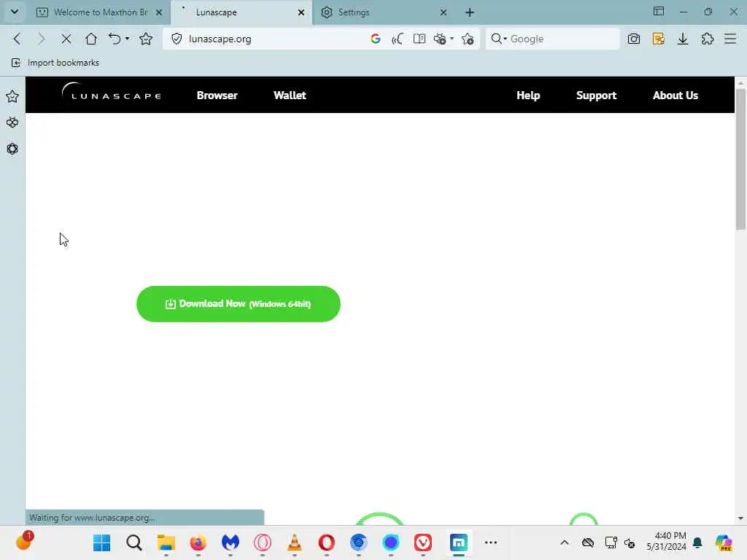This screenshot has width=747, height=560.
Task: Open the yellow notes icon
Action: (x=659, y=39)
